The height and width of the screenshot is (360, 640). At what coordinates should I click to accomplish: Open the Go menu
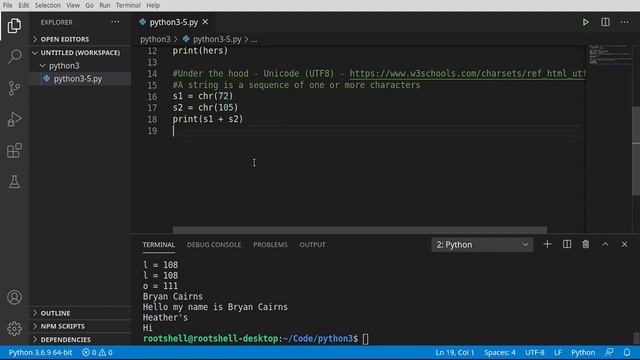[x=89, y=5]
